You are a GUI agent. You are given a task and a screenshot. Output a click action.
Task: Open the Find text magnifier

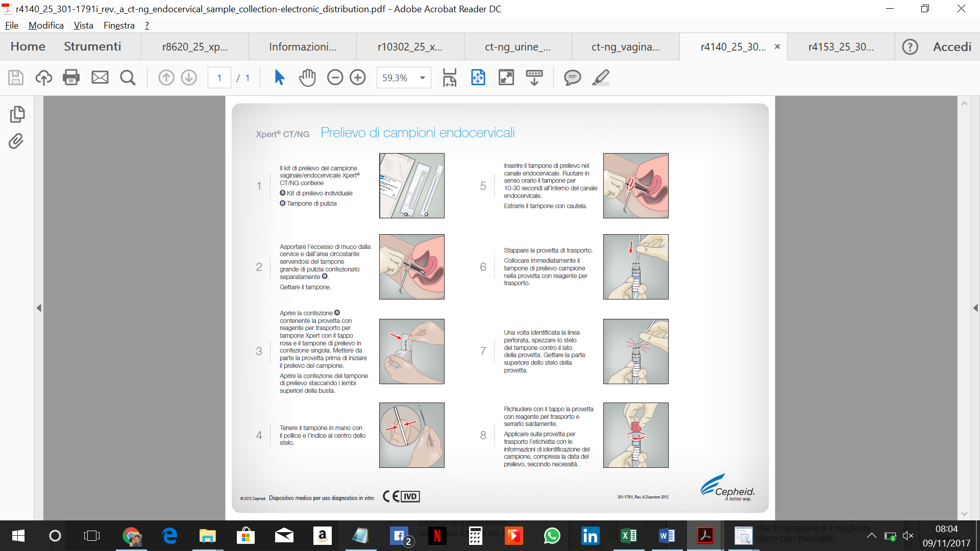pyautogui.click(x=128, y=78)
